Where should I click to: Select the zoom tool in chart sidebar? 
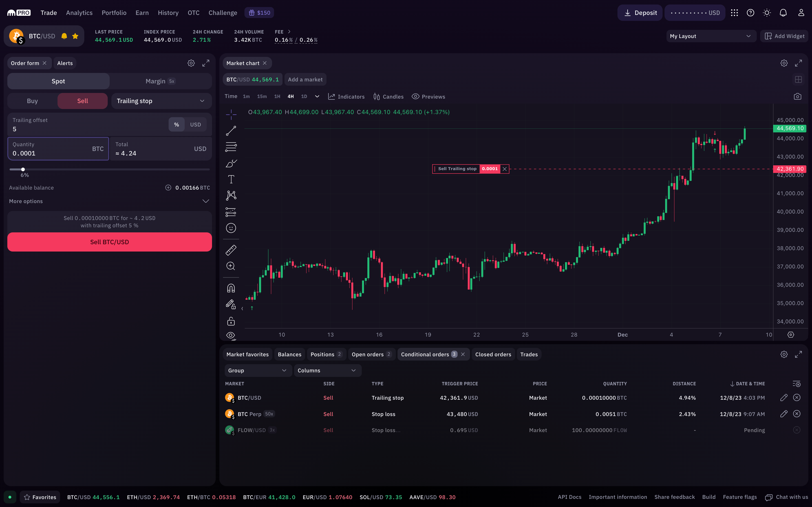coord(230,266)
